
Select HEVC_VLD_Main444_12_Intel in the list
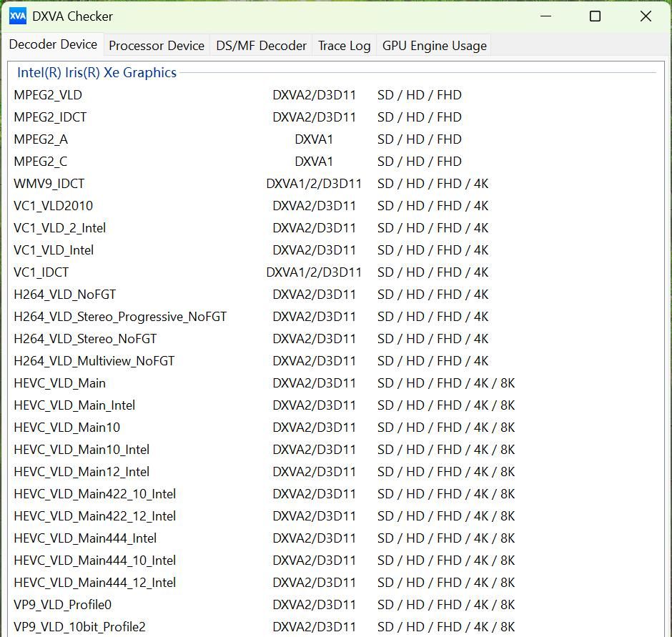95,583
